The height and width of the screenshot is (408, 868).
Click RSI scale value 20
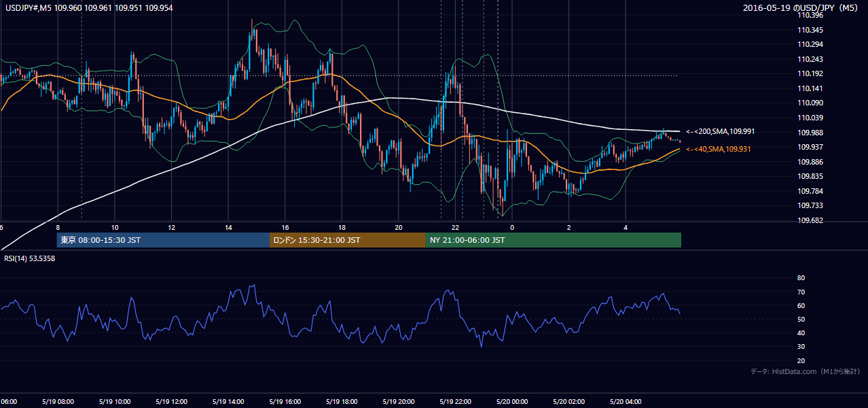[x=801, y=360]
